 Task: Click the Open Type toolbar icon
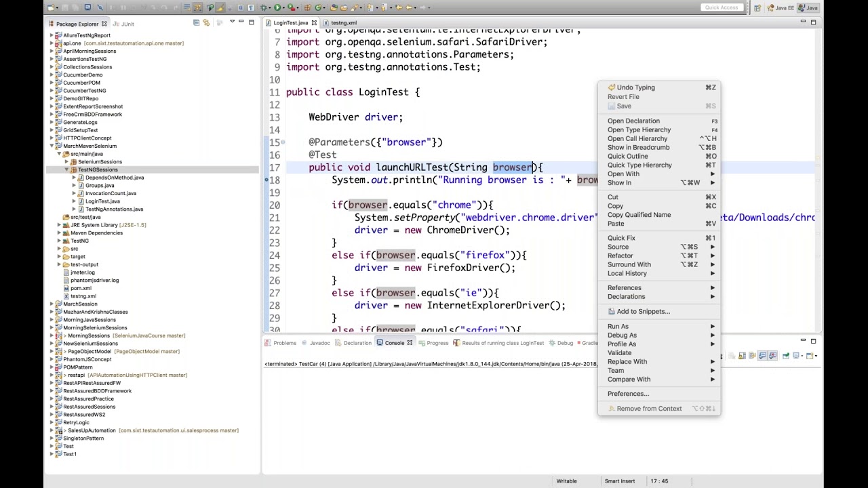[334, 7]
